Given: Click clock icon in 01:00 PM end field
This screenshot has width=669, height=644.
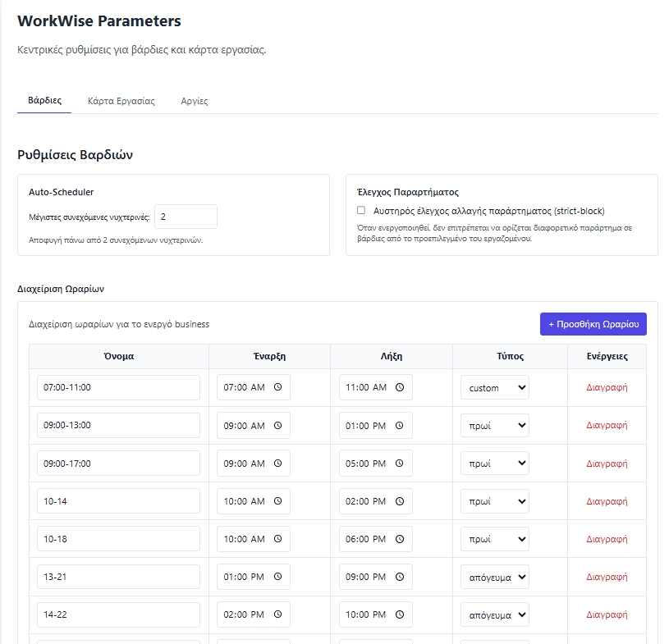Looking at the screenshot, I should tap(400, 426).
